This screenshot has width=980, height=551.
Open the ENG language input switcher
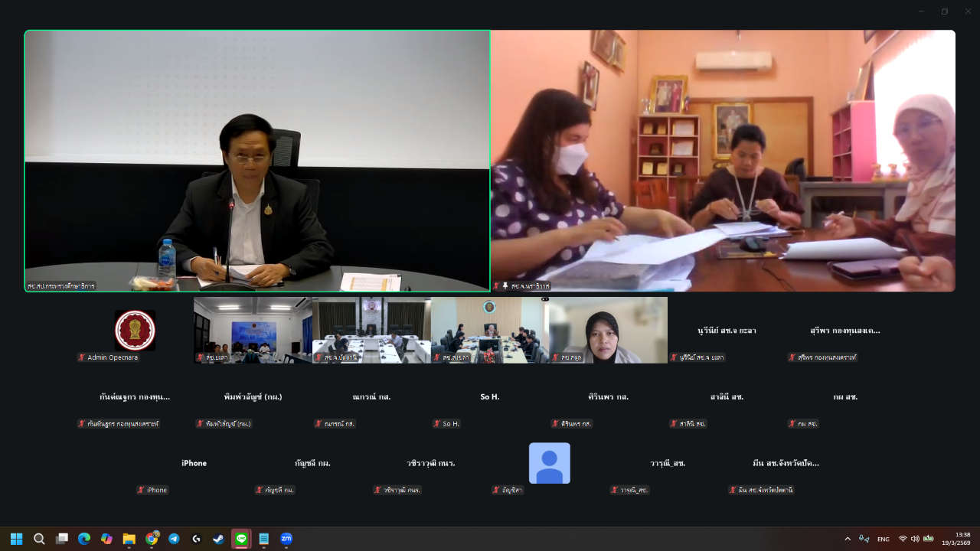(883, 539)
